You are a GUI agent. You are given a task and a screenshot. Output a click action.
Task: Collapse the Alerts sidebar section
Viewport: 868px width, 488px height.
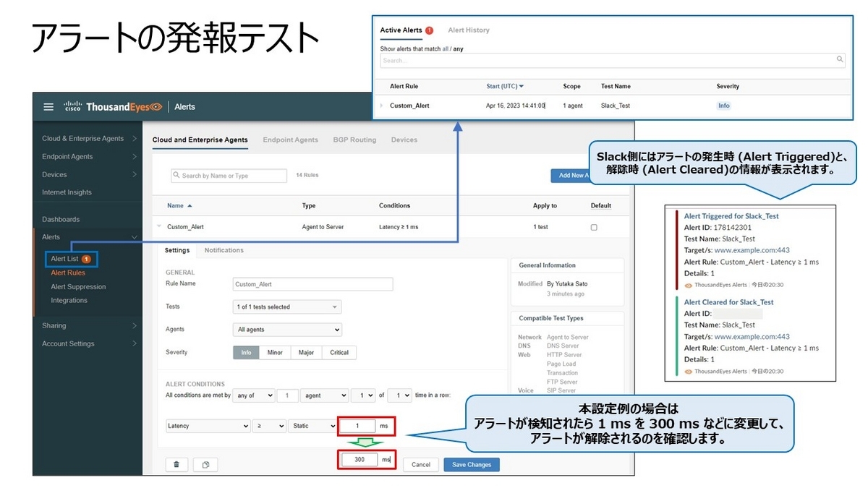click(134, 237)
